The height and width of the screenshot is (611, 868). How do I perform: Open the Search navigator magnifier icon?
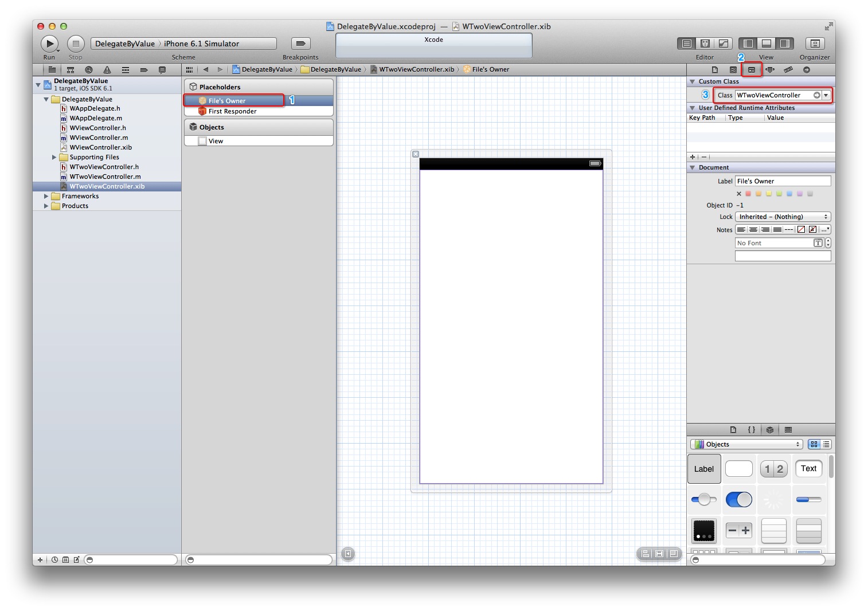point(88,70)
